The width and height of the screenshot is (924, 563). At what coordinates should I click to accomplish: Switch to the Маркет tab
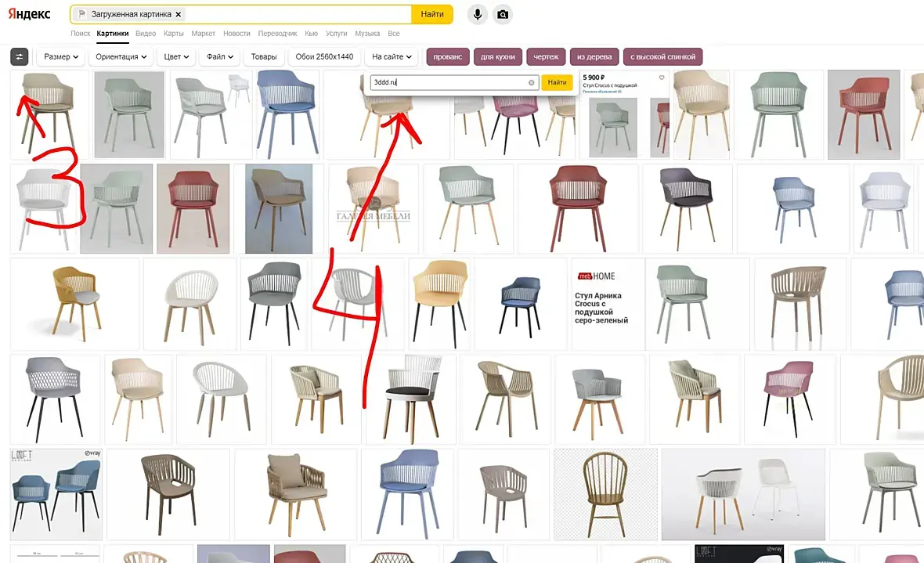click(x=204, y=34)
